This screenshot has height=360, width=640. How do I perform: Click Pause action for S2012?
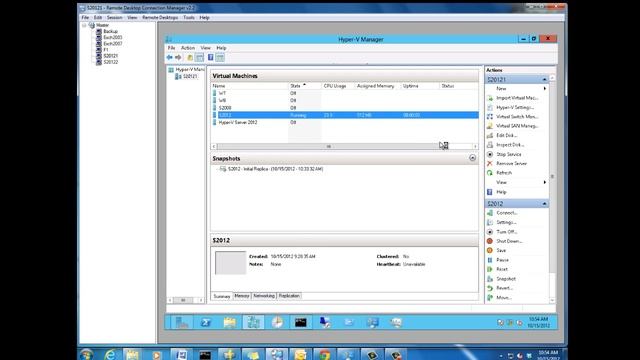(x=502, y=260)
